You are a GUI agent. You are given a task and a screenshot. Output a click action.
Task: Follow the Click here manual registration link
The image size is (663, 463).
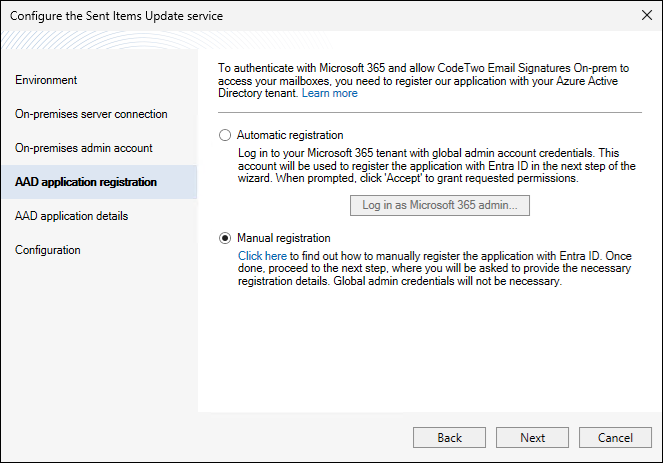coord(262,256)
